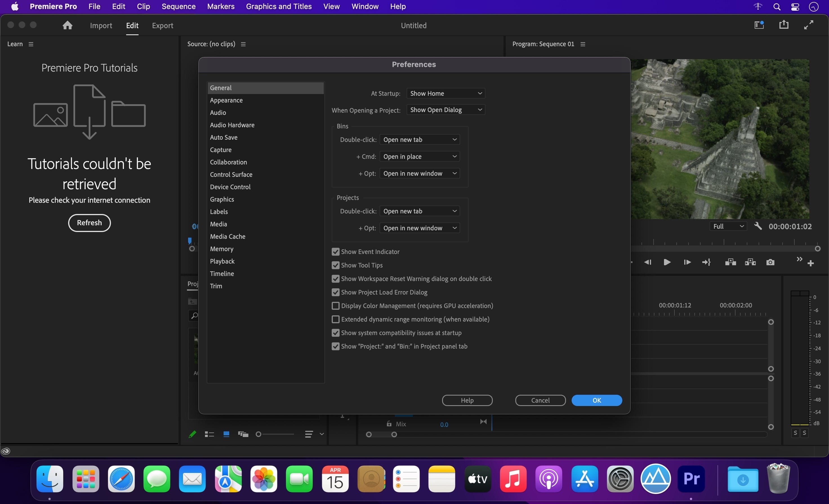The width and height of the screenshot is (829, 504).
Task: Switch project panel to icon view
Action: [226, 434]
